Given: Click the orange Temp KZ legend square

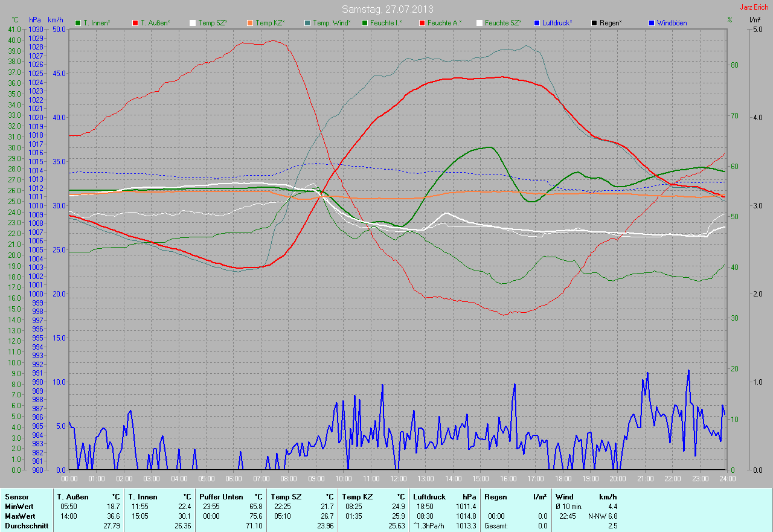Looking at the screenshot, I should click(x=250, y=23).
